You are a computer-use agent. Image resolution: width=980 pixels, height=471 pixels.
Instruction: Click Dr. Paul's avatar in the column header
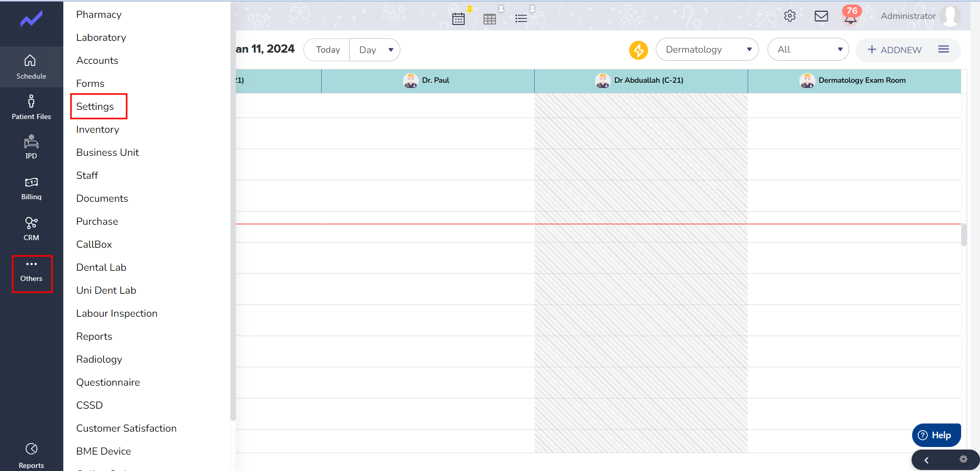411,81
